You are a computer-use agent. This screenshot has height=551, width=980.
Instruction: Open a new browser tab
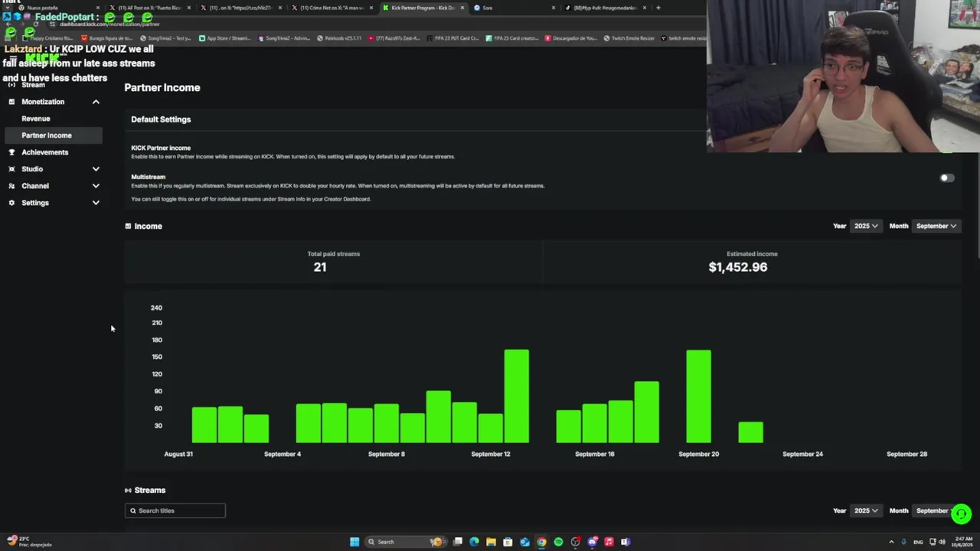pos(658,8)
